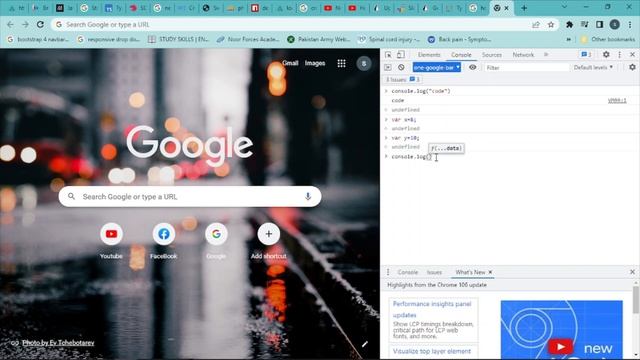Go forward in browser
The width and height of the screenshot is (640, 360).
25,24
